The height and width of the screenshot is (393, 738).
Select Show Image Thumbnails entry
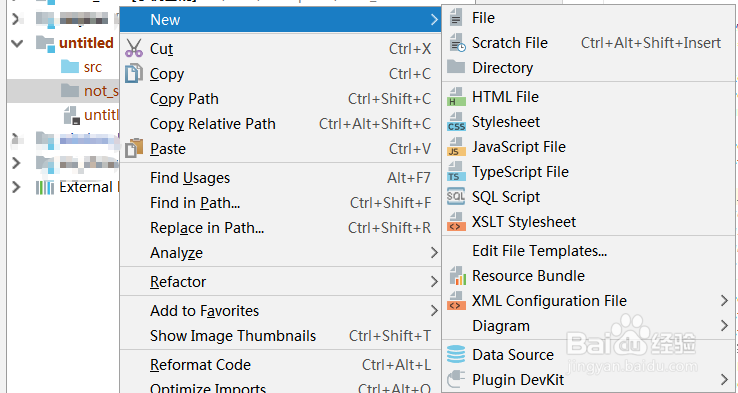point(281,336)
